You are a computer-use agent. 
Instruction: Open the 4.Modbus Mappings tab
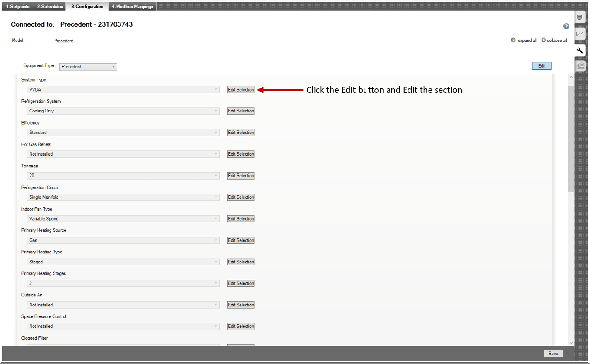[132, 7]
